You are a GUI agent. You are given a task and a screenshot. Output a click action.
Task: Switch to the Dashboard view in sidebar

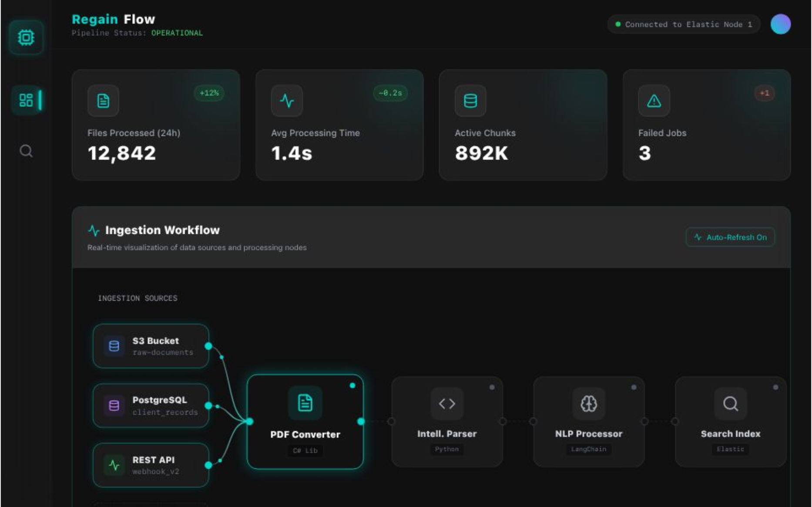point(26,100)
